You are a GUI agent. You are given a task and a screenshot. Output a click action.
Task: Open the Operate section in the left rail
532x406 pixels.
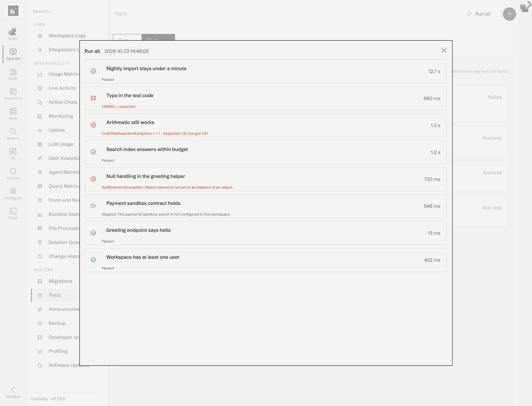pyautogui.click(x=13, y=54)
